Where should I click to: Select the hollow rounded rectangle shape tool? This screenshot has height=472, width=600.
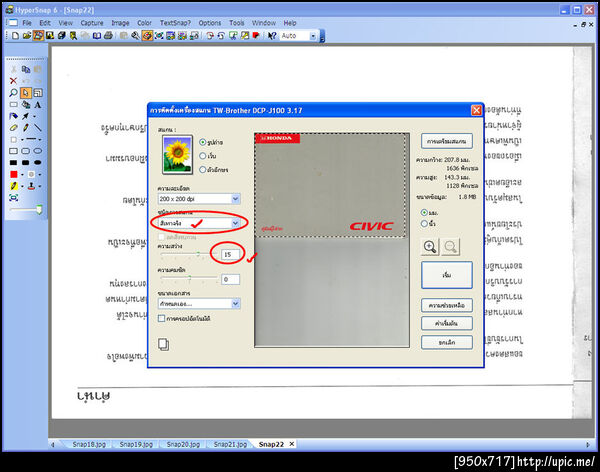[26, 151]
